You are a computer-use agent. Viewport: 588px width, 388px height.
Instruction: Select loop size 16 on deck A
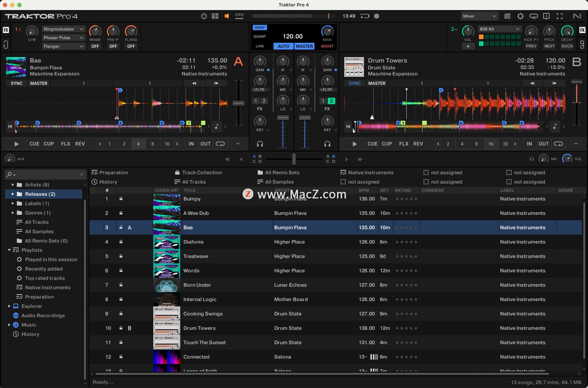click(167, 144)
